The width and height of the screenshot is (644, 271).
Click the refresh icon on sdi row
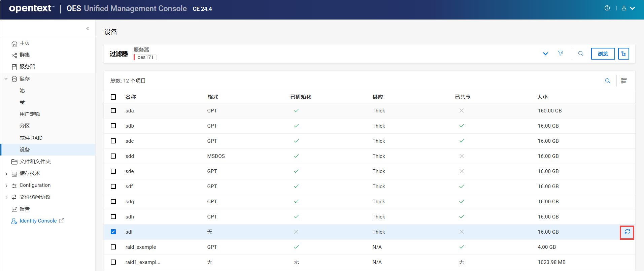(627, 232)
